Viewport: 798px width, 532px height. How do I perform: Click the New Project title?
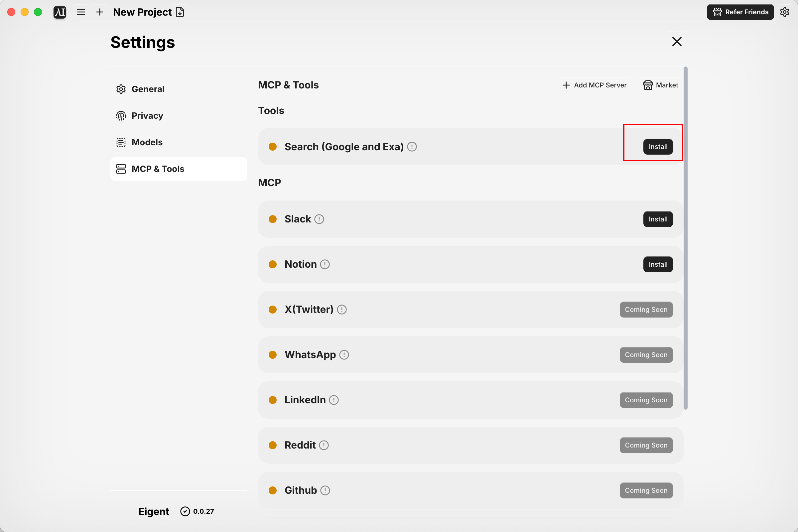click(x=142, y=12)
